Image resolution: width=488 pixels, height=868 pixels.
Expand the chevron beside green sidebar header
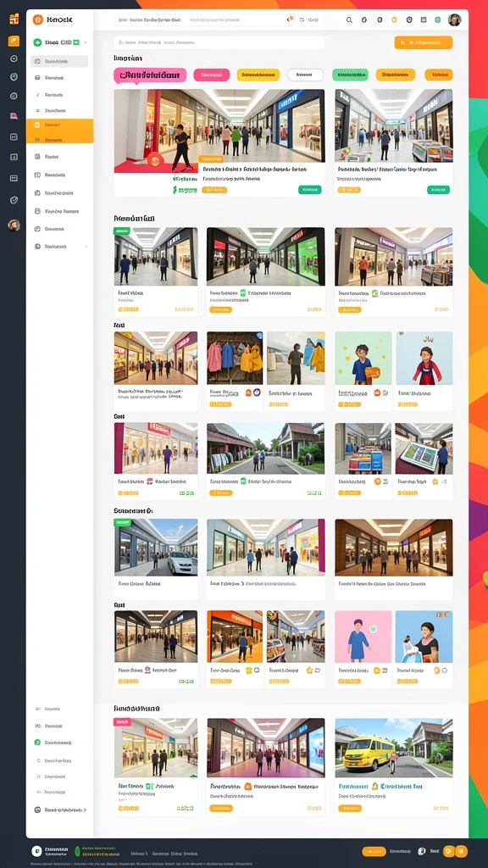(86, 42)
